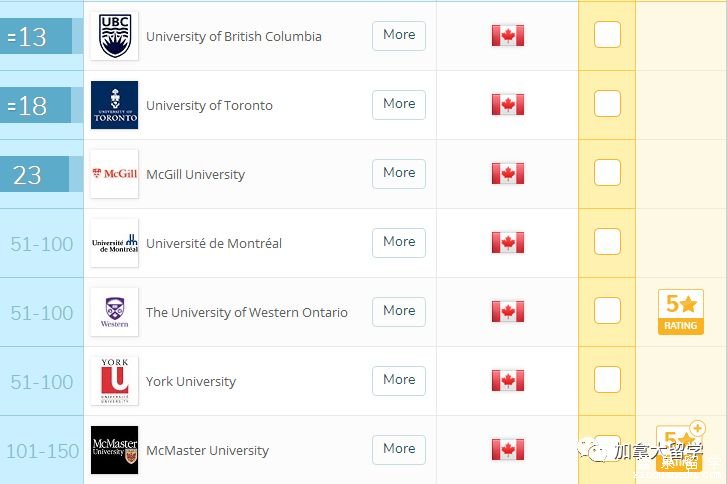Open the University of Toronto link

pos(209,106)
